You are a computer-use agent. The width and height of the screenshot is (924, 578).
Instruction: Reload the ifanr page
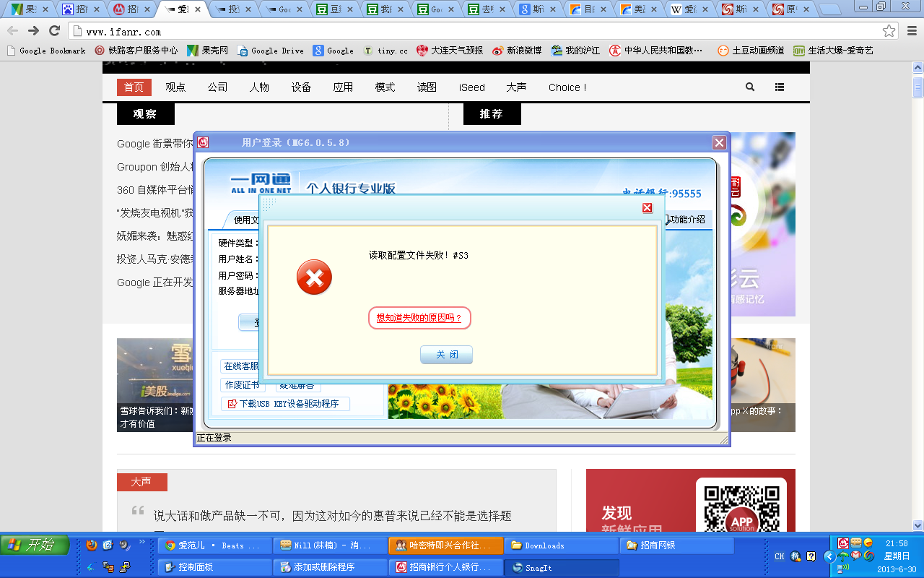[x=54, y=31]
